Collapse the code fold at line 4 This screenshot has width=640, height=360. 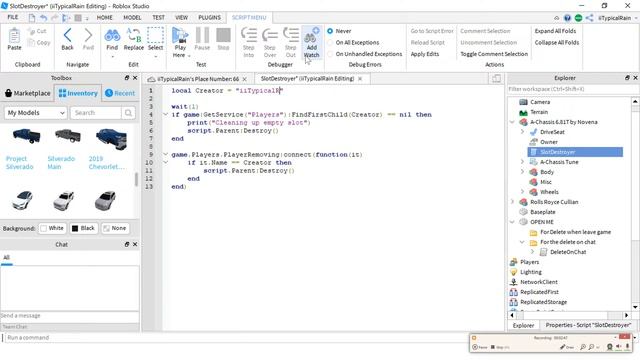coord(165,115)
